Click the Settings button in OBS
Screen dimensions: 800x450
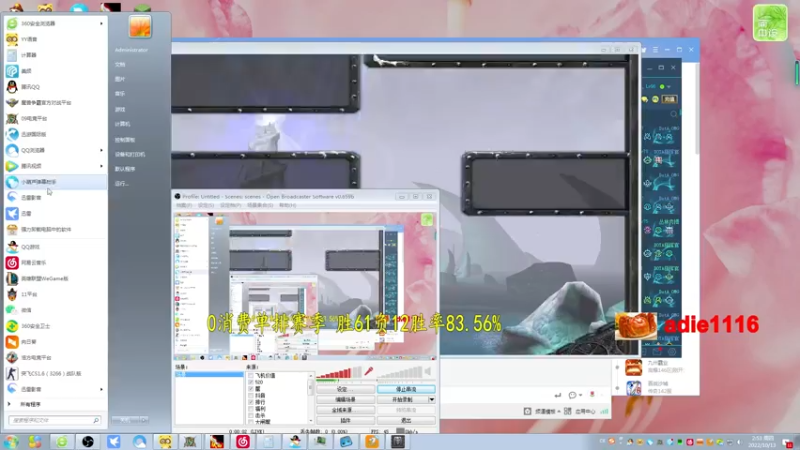(x=345, y=389)
